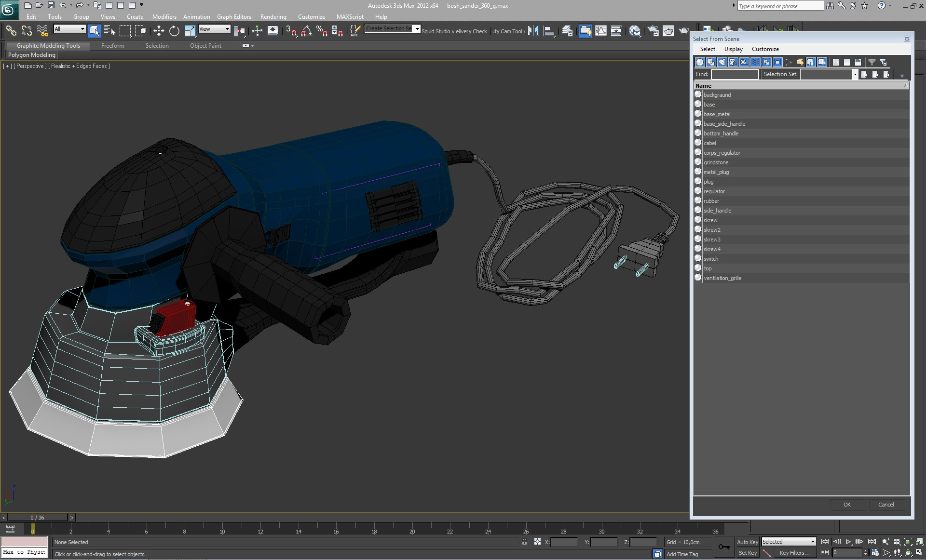Screen dimensions: 926x560
Task: Open the Schematic View icon
Action: point(616,31)
